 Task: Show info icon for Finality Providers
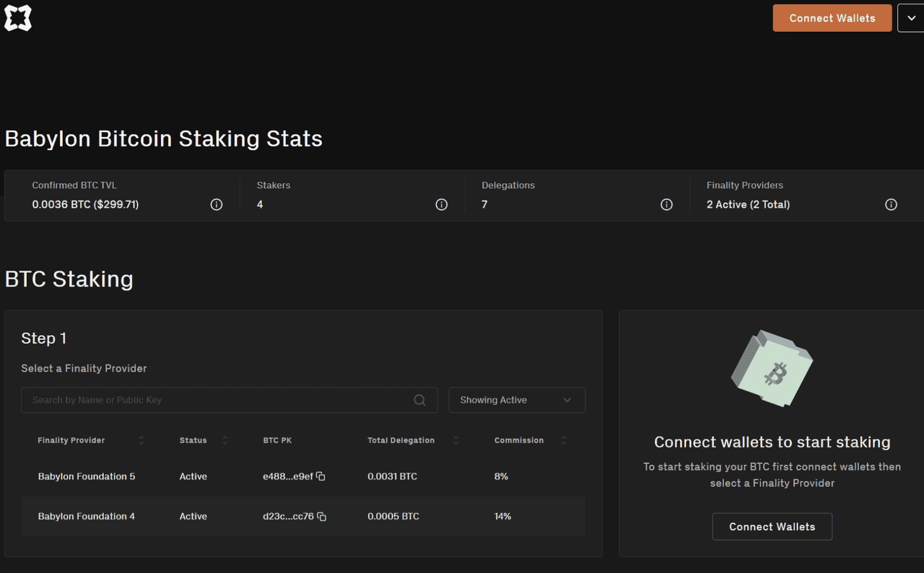point(892,205)
